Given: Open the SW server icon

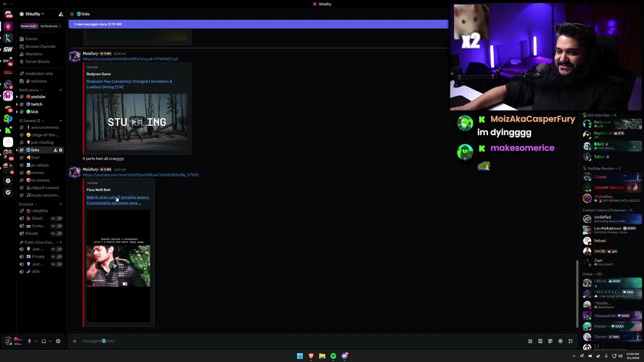Looking at the screenshot, I should [x=8, y=49].
